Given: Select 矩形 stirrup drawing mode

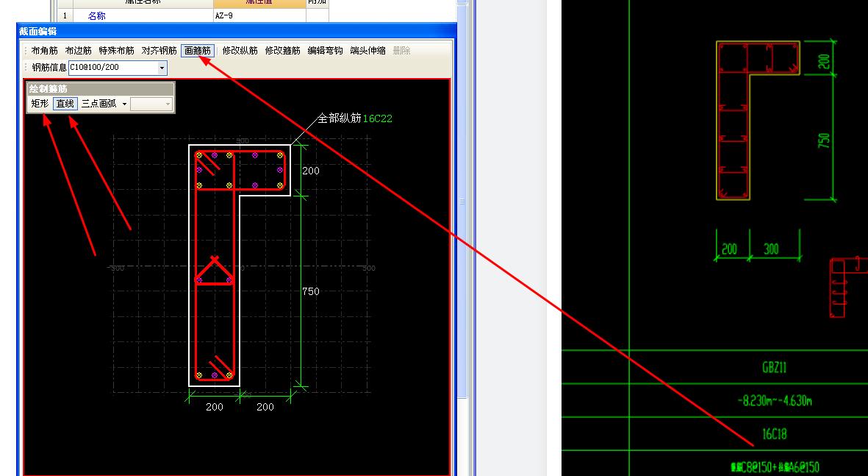Looking at the screenshot, I should point(40,104).
